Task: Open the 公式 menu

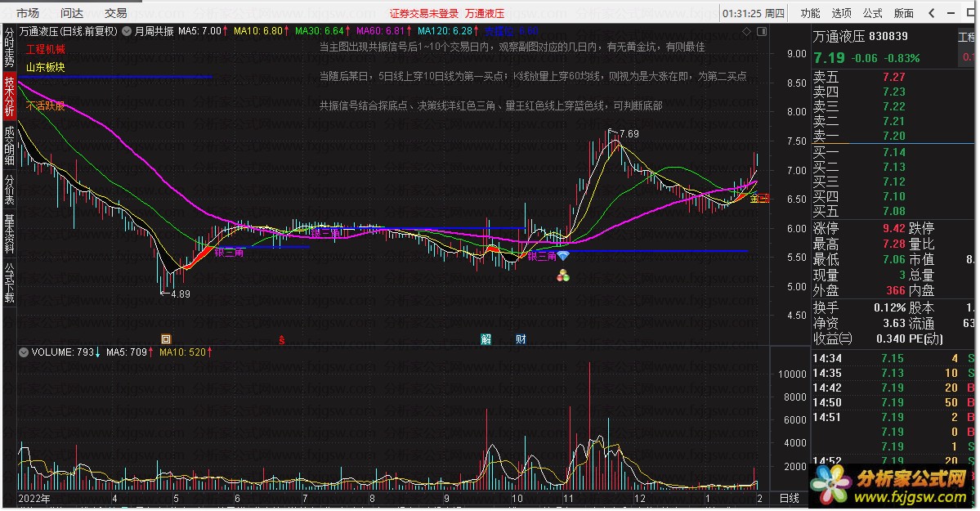Action: click(873, 13)
